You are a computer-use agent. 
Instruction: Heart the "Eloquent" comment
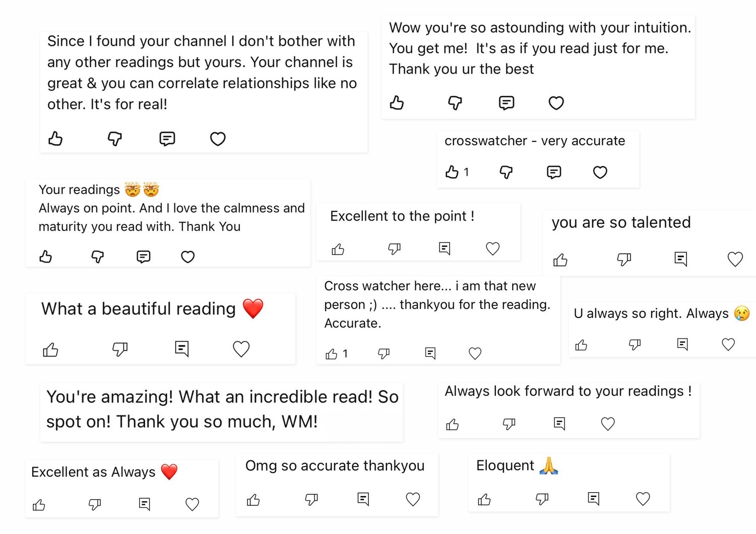click(643, 499)
